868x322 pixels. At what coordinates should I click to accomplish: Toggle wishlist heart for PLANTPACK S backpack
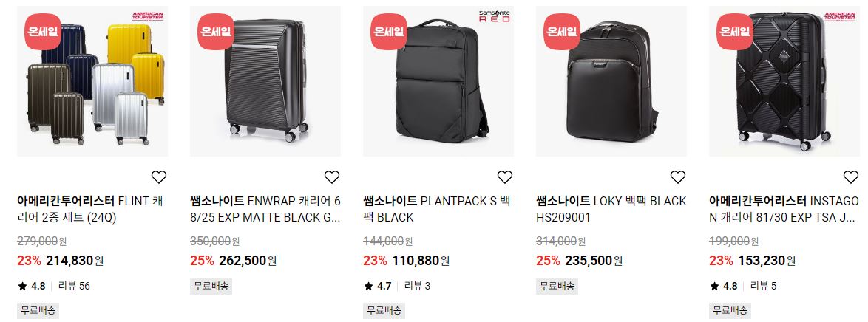pyautogui.click(x=505, y=177)
